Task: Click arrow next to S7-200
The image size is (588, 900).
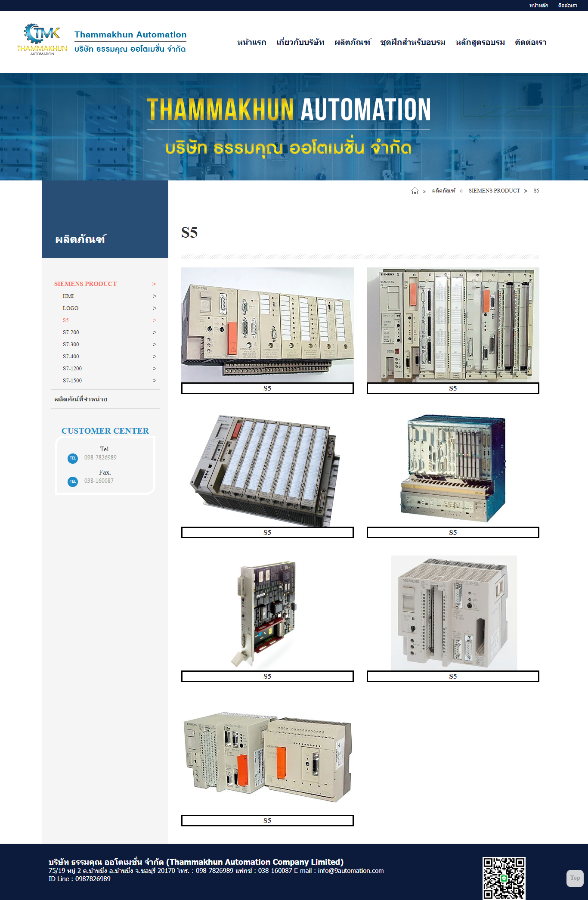Action: click(x=154, y=332)
